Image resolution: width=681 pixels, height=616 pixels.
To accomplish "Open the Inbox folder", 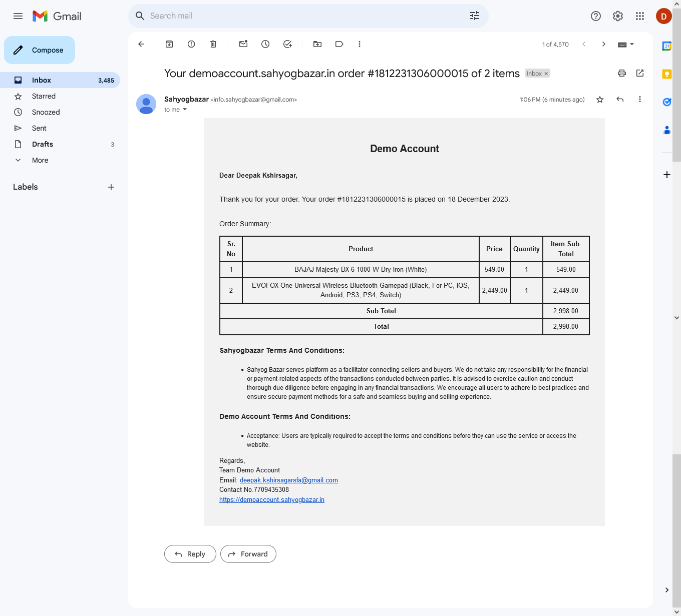I will click(x=60, y=80).
